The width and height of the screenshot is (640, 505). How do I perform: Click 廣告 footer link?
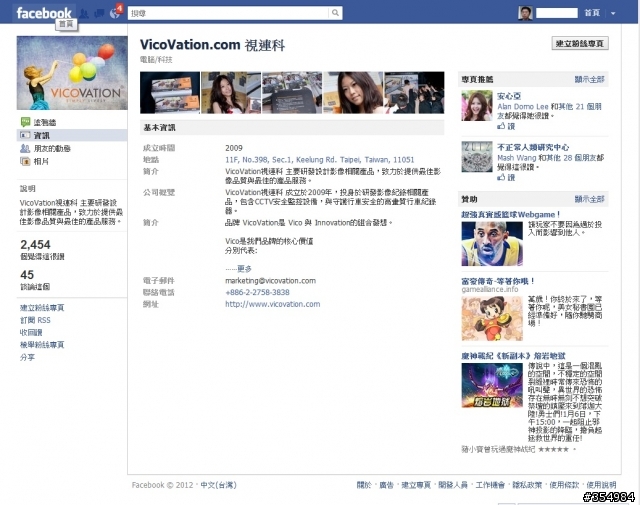387,485
